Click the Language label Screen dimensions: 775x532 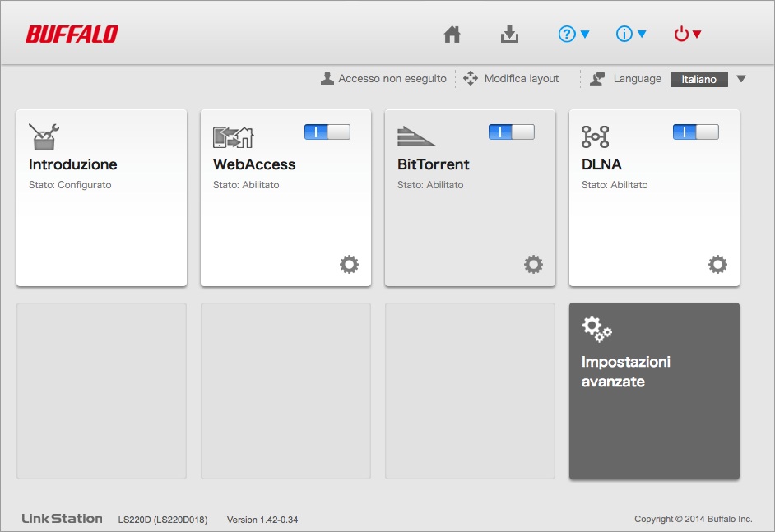[x=637, y=79]
